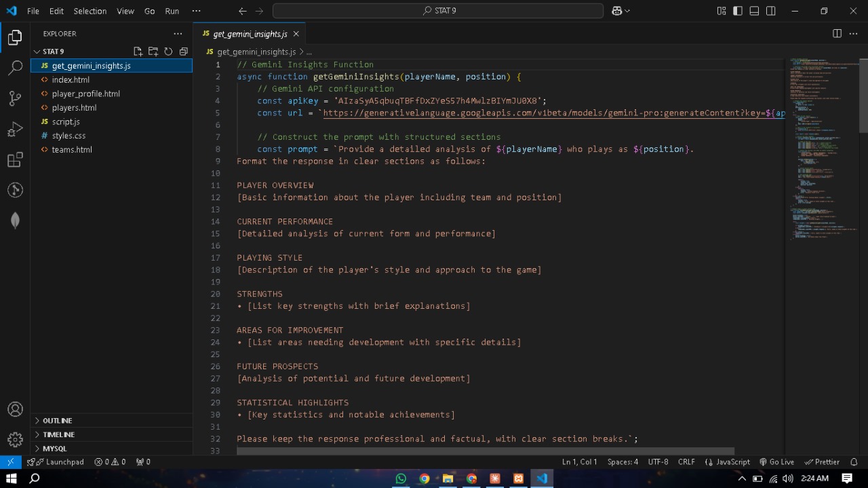Refresh the Explorer file list
Screen dimensions: 868x488
[168, 52]
